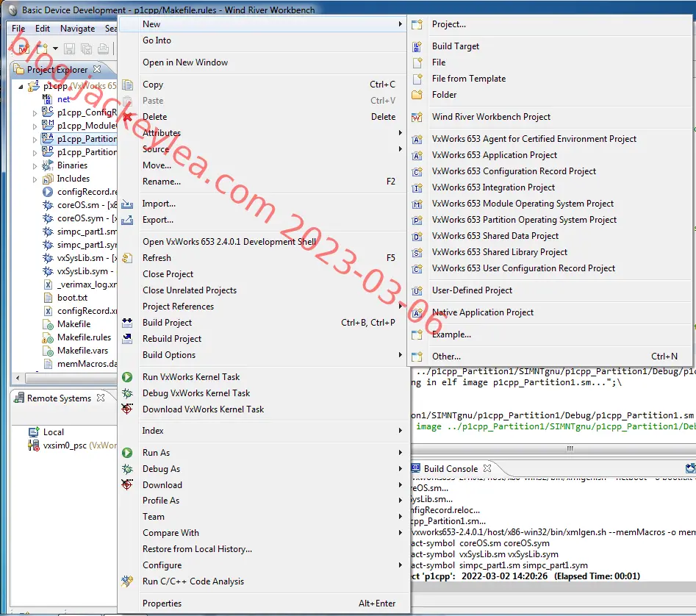The height and width of the screenshot is (616, 696).
Task: Collapse the p1cpp project root node
Action: coord(21,87)
